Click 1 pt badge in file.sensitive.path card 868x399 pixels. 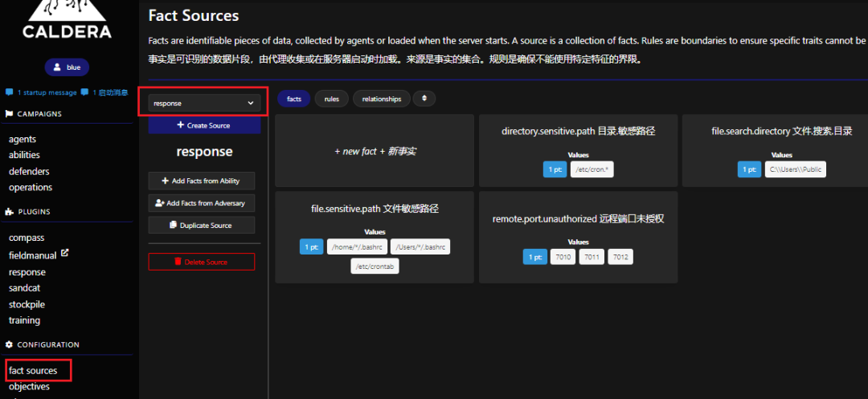coord(311,247)
